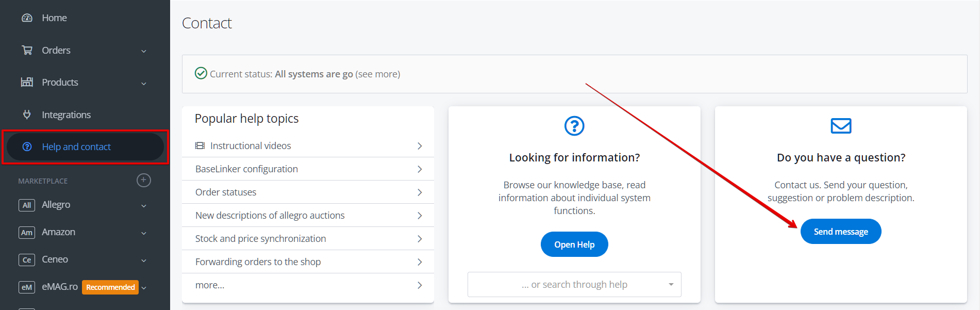
Task: Click the Allegro 'All' badge icon
Action: point(27,205)
